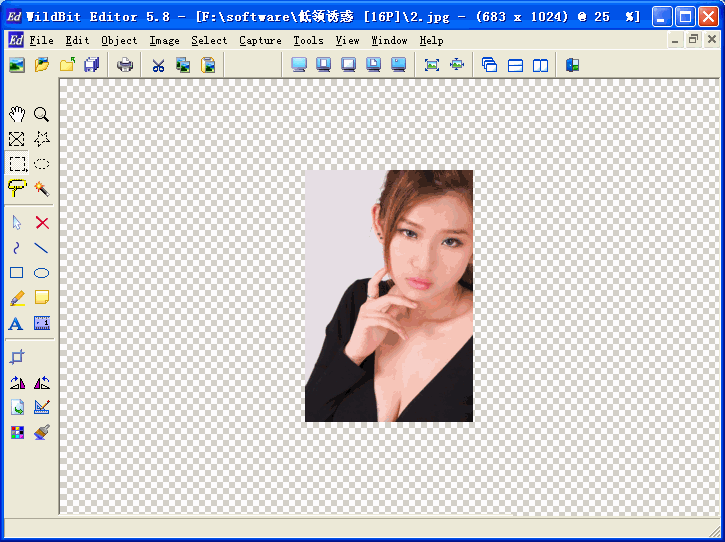The image size is (725, 542).
Task: Click the red X delete object tool
Action: point(42,223)
